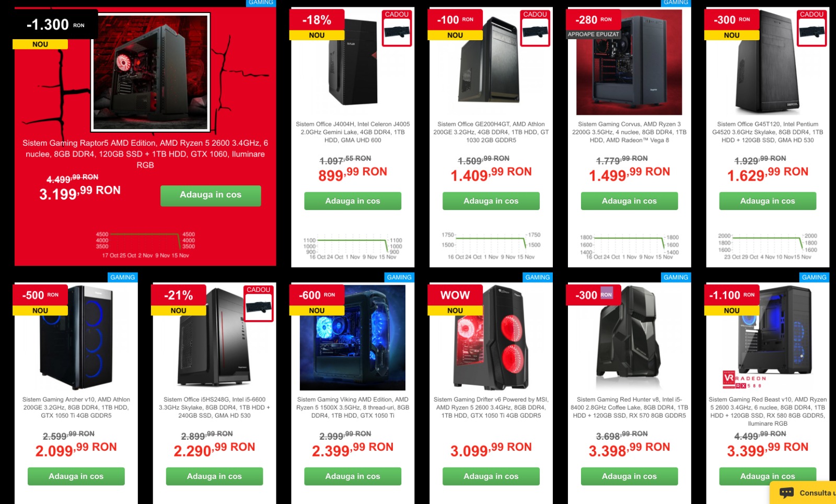
Task: Open Sistem Gaming Drifter v6 title link
Action: (x=491, y=407)
